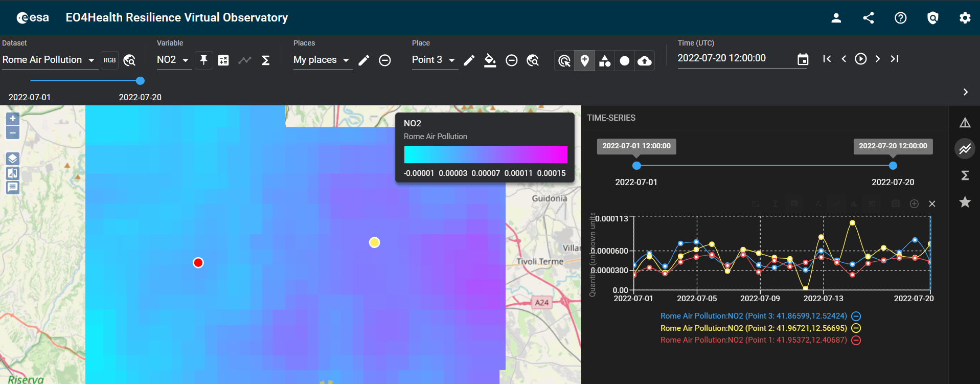Expand the panel with right chevron arrow
The image size is (980, 384).
pos(966,92)
